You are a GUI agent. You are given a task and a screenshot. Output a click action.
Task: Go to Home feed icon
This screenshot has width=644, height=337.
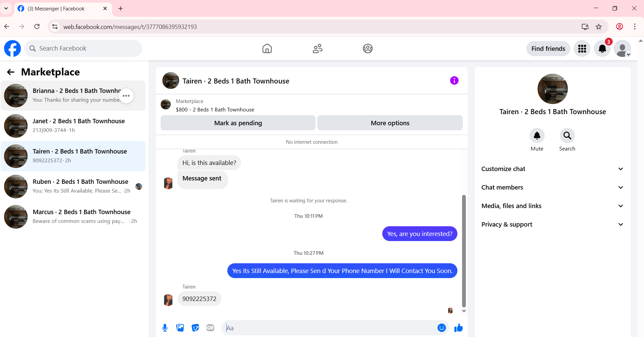[267, 48]
